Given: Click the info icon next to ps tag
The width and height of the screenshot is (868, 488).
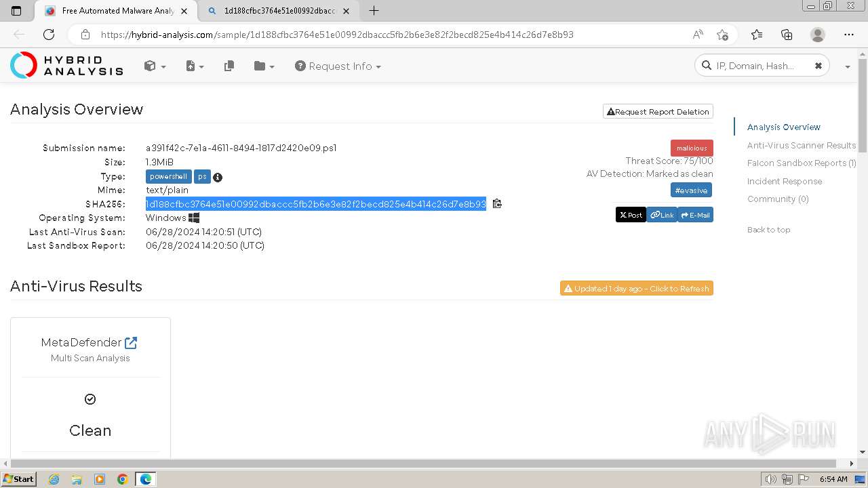Looking at the screenshot, I should pos(218,178).
